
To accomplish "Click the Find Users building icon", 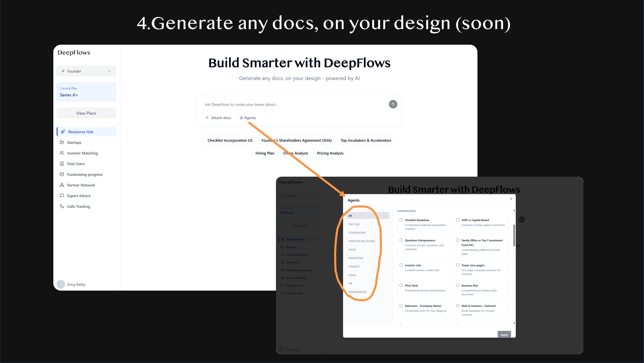I will coord(62,163).
